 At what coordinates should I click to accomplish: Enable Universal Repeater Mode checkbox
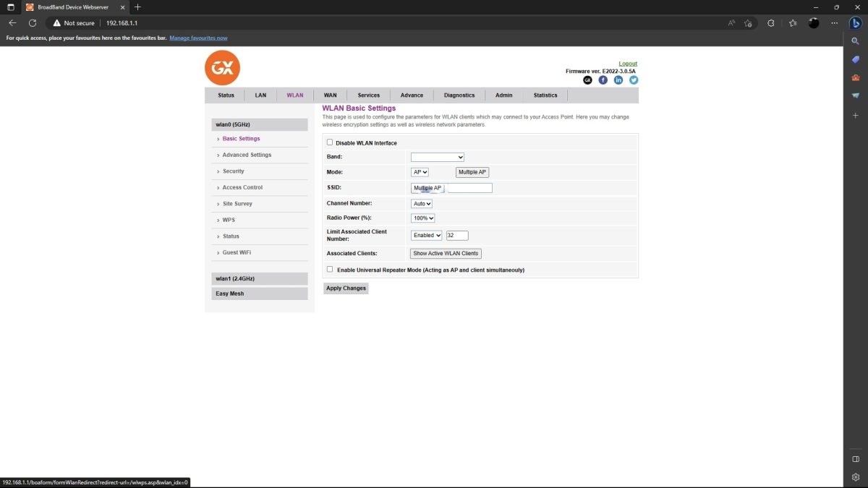331,270
